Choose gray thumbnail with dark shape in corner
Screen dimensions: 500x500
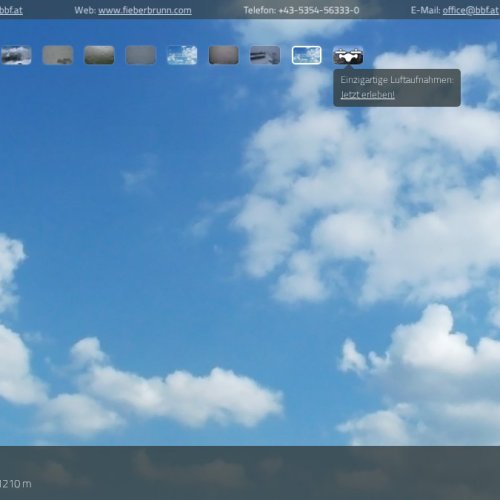pos(58,55)
